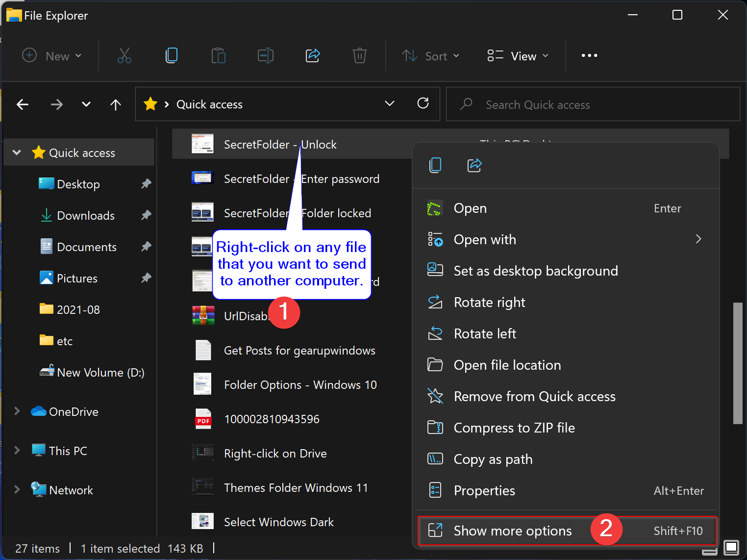Select SecretFolder - Folder locked file
The height and width of the screenshot is (560, 747).
tap(298, 213)
